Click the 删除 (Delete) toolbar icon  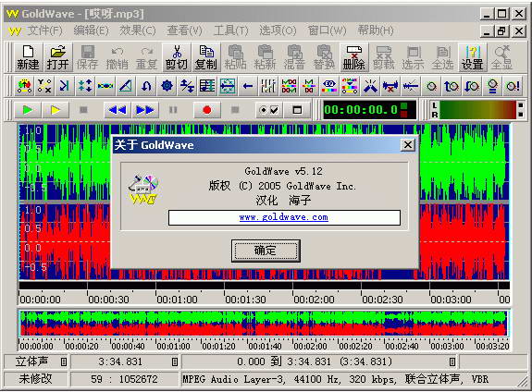pos(353,57)
